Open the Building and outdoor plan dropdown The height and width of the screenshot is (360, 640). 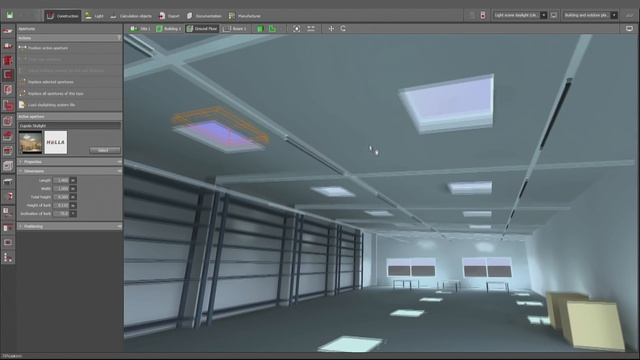tap(590, 16)
